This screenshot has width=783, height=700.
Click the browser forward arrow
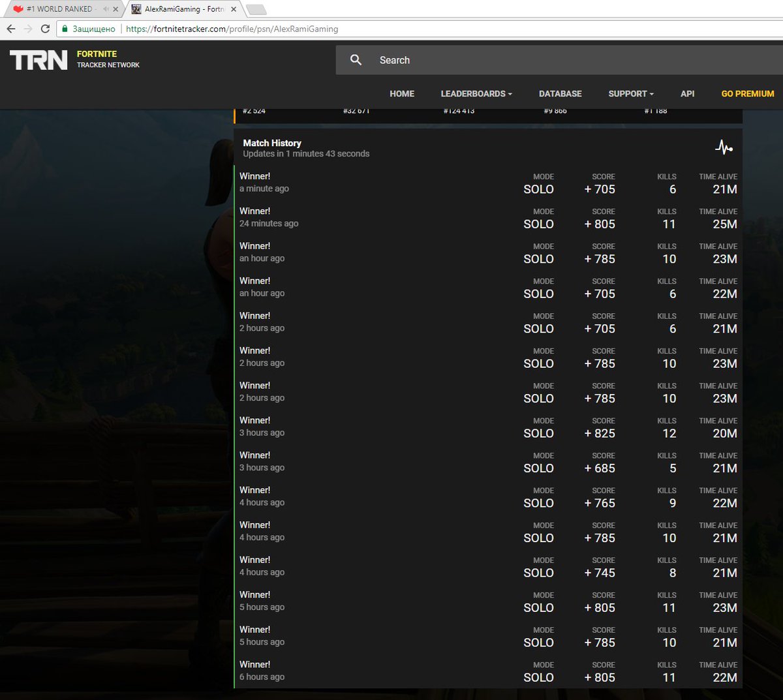point(27,29)
